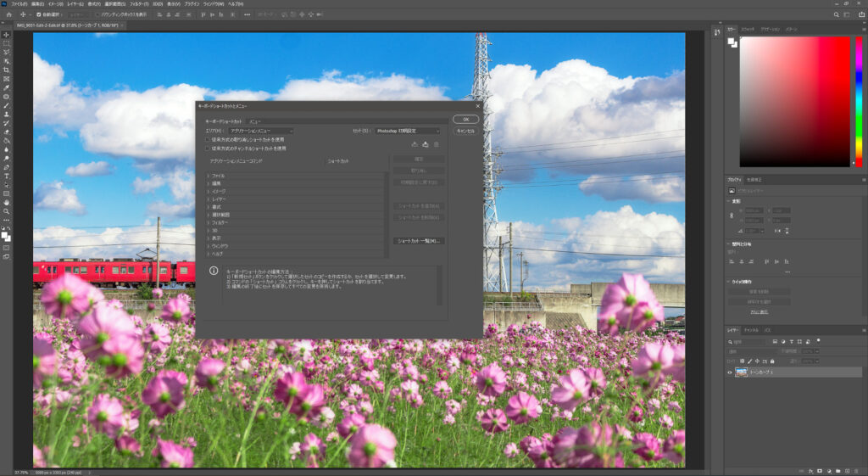Select the Eyedropper tool
Screen dimensions: 868x476
click(6, 87)
